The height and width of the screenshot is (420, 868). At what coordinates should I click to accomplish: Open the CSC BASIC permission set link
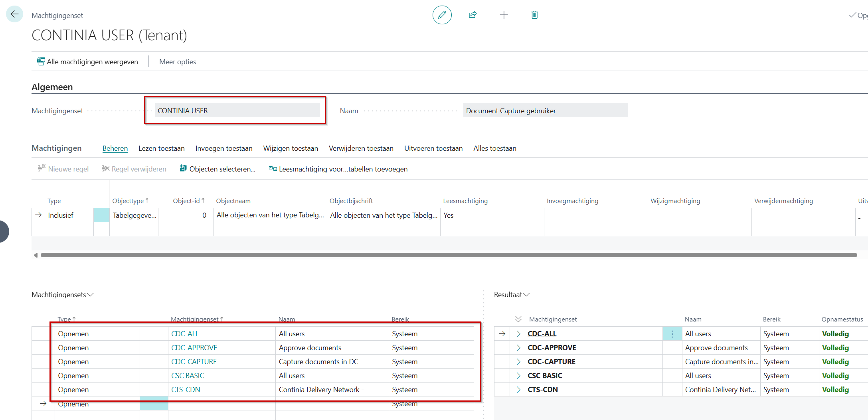pos(188,376)
